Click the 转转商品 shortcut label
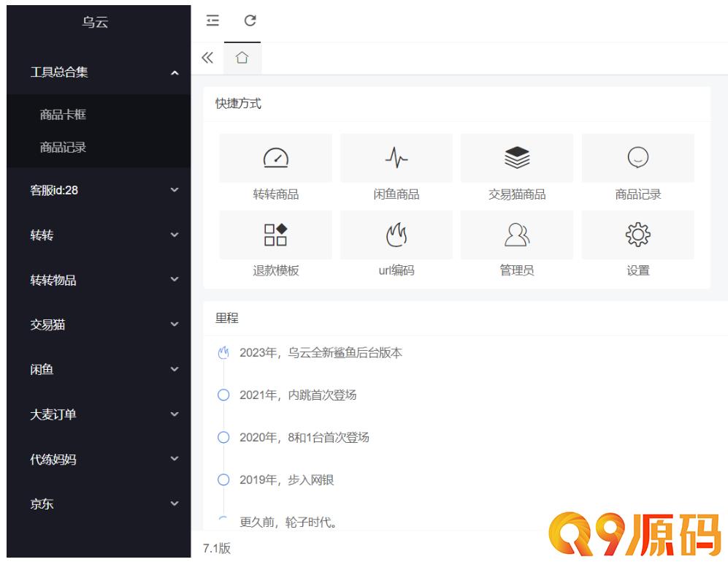Screen dimensions: 728x562 276,194
